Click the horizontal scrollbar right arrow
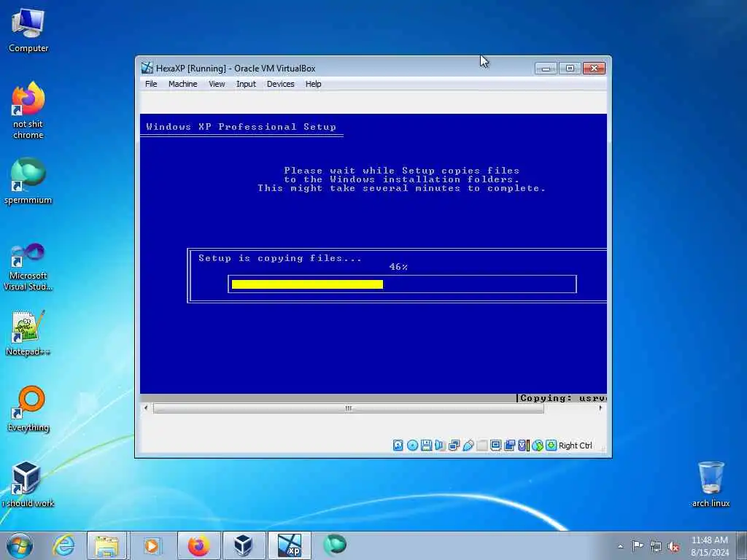 600,408
